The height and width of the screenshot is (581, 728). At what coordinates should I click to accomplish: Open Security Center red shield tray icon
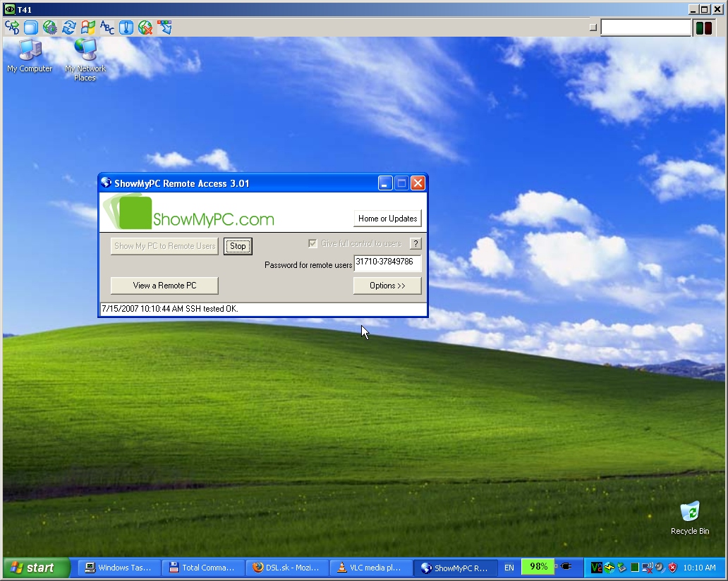[672, 568]
